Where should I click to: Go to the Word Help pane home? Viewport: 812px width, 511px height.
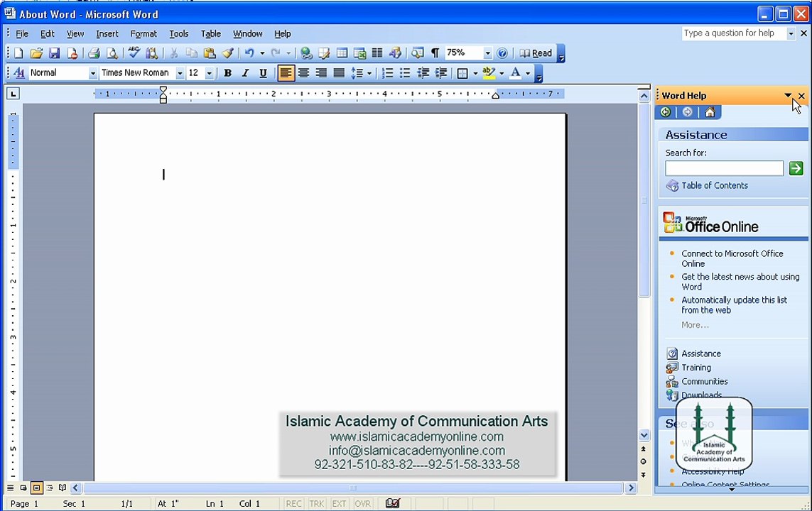coord(710,112)
